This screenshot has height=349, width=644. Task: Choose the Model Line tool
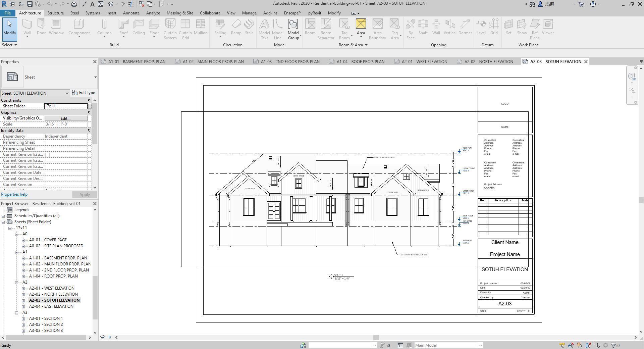point(278,29)
